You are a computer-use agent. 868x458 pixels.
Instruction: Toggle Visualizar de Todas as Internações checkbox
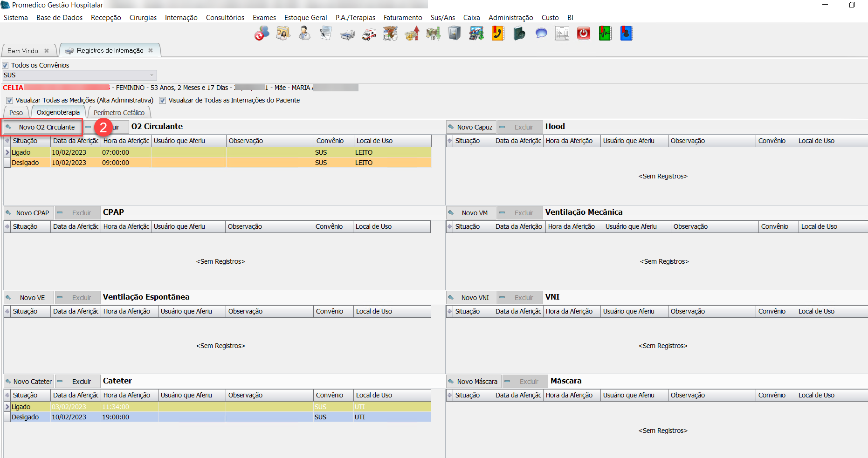point(163,101)
